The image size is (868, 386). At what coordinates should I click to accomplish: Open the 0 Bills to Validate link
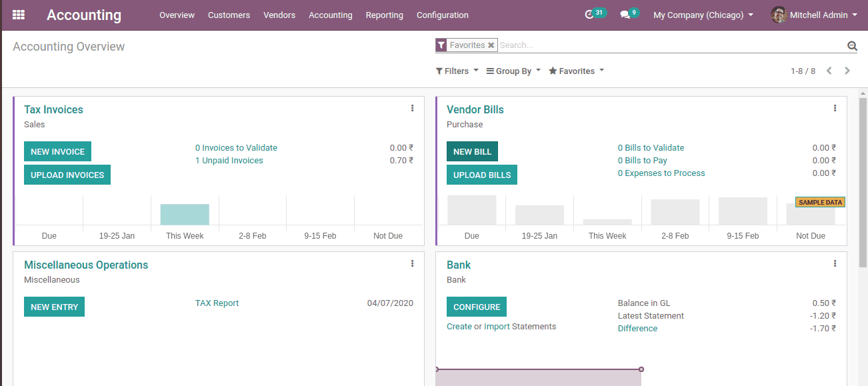coord(651,148)
